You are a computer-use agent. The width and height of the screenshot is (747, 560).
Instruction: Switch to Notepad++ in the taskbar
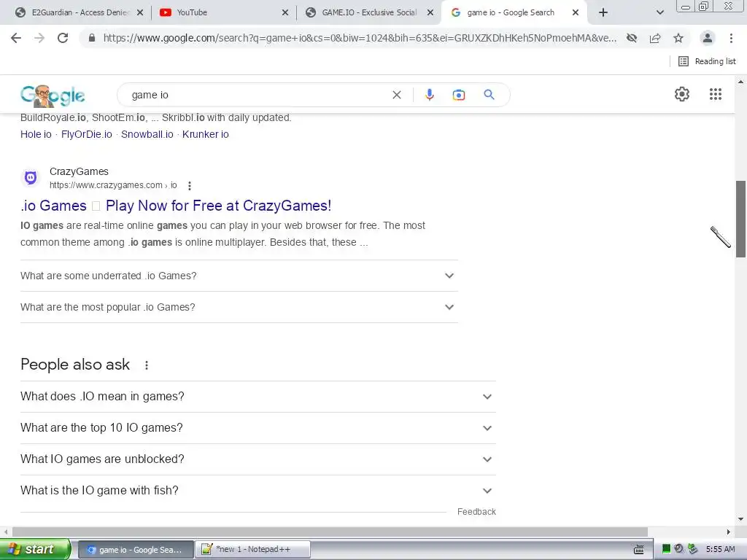click(x=252, y=550)
